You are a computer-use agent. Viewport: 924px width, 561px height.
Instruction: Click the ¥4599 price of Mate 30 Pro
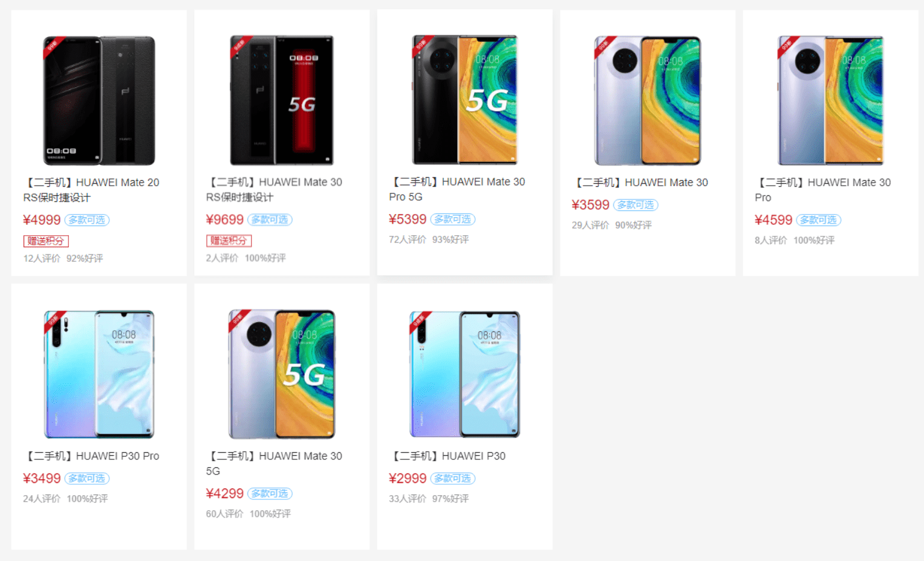tap(773, 220)
